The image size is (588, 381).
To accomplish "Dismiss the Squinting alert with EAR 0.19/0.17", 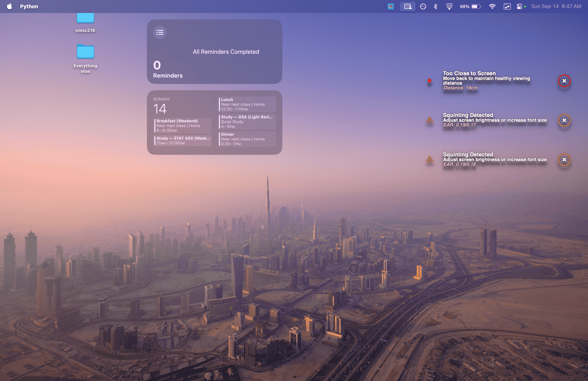I will point(564,120).
